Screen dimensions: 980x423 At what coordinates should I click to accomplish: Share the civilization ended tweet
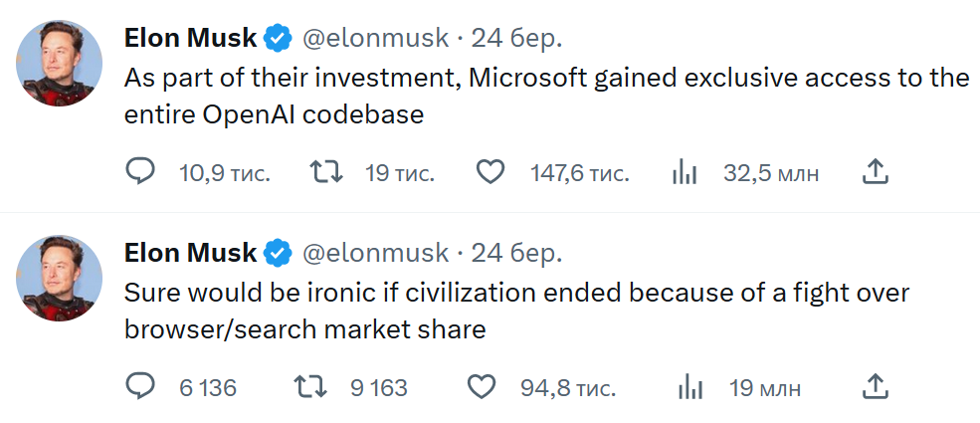[x=874, y=386]
